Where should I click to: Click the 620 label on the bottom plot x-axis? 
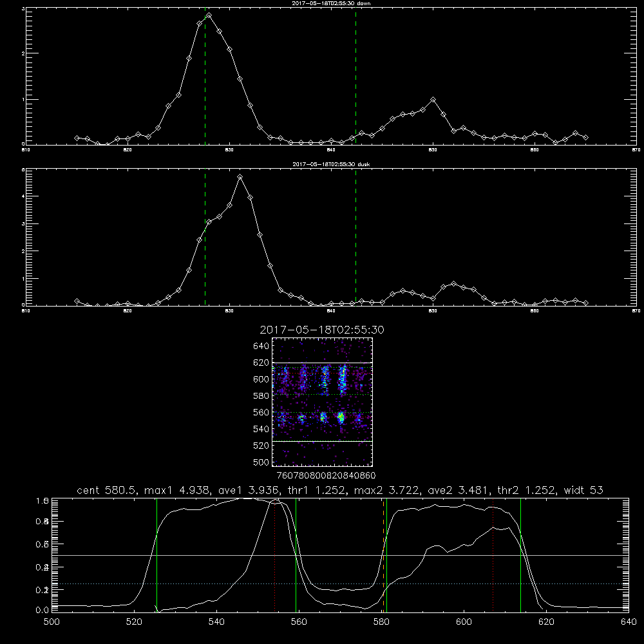click(x=546, y=622)
